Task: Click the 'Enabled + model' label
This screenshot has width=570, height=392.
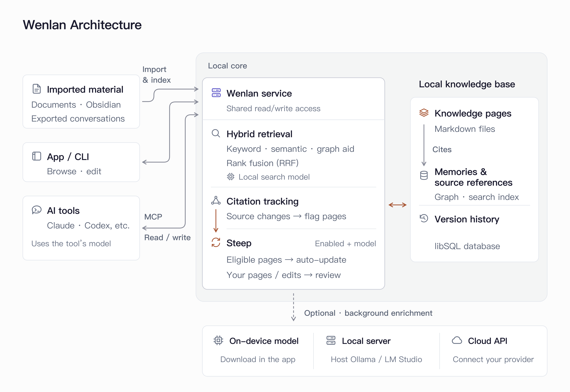Action: click(x=345, y=243)
